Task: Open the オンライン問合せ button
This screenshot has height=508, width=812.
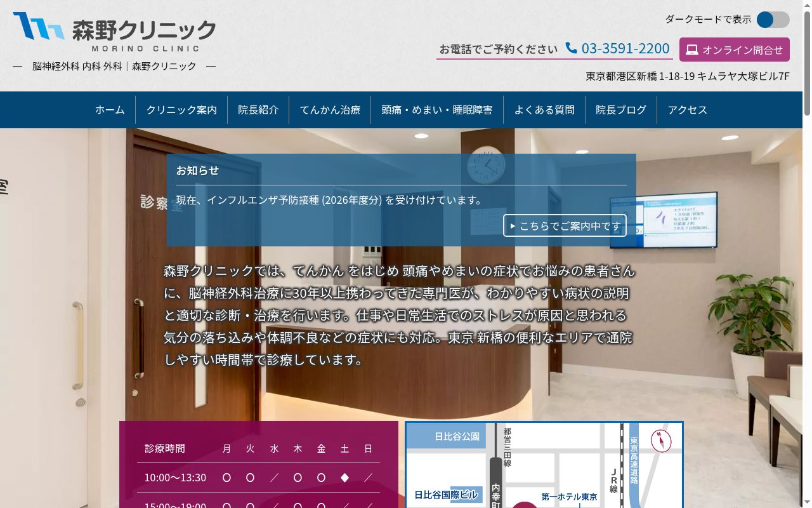Action: coord(735,50)
